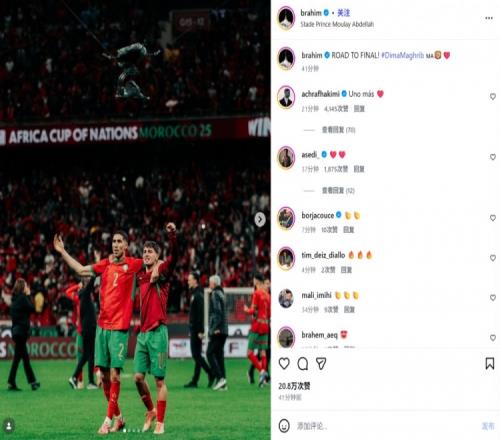
Task: Follow brahim using the blue follow link
Action: (344, 13)
